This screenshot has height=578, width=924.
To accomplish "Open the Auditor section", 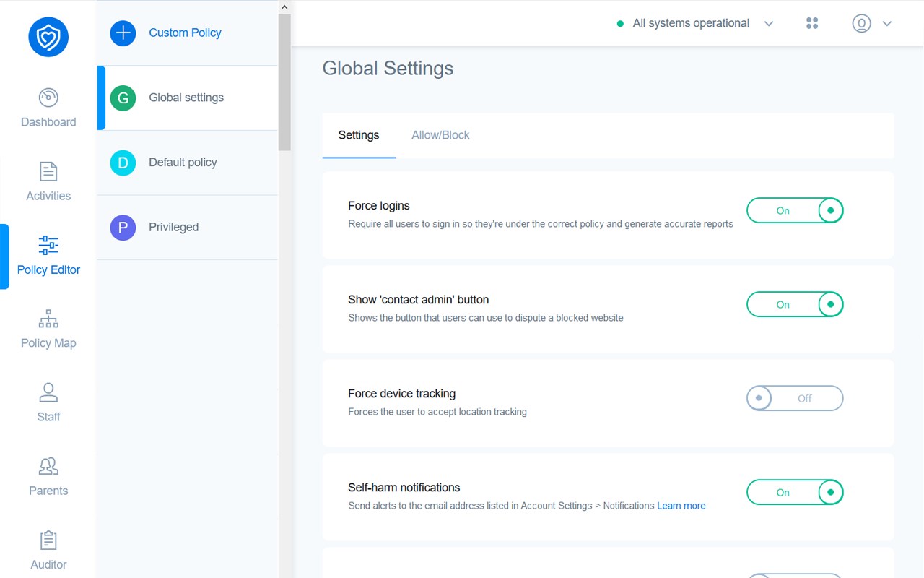I will [48, 549].
